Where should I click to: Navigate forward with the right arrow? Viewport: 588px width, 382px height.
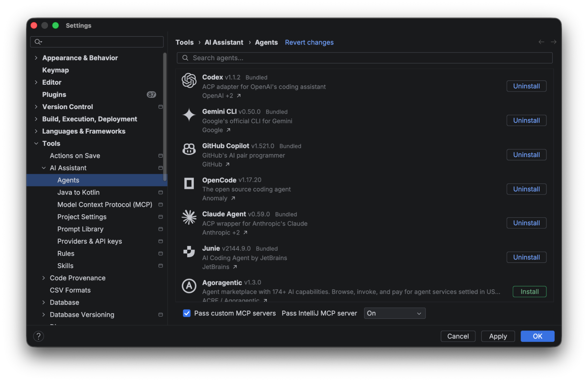pyautogui.click(x=553, y=42)
